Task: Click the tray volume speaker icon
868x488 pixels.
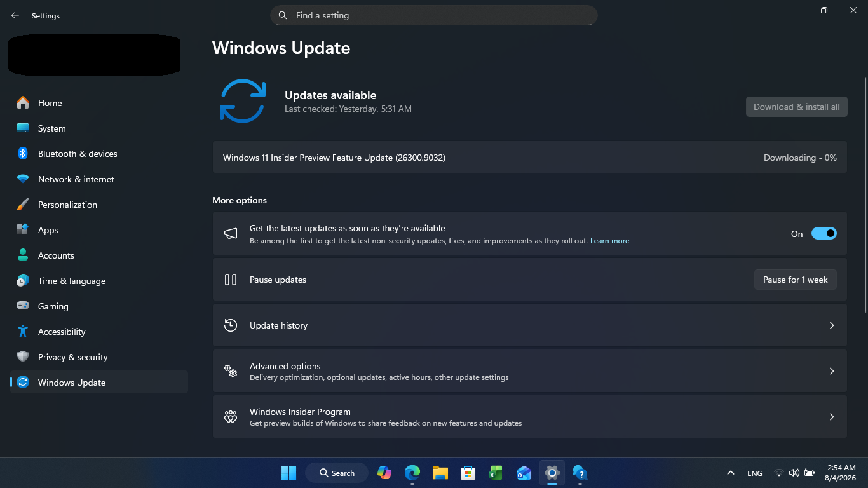Action: [794, 473]
